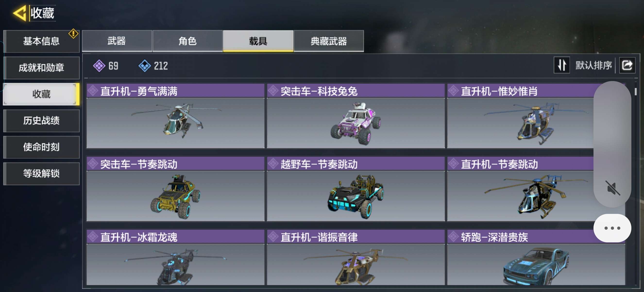Select 成就和勋章 in the sidebar
The width and height of the screenshot is (644, 292).
tap(42, 68)
